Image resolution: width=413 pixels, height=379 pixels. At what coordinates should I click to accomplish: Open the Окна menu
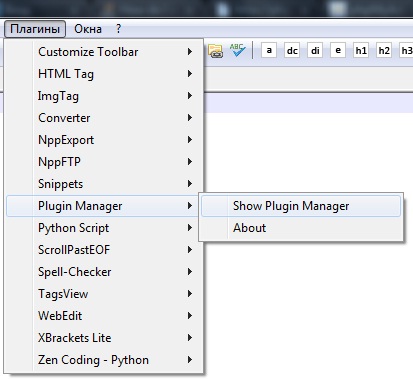tap(88, 29)
